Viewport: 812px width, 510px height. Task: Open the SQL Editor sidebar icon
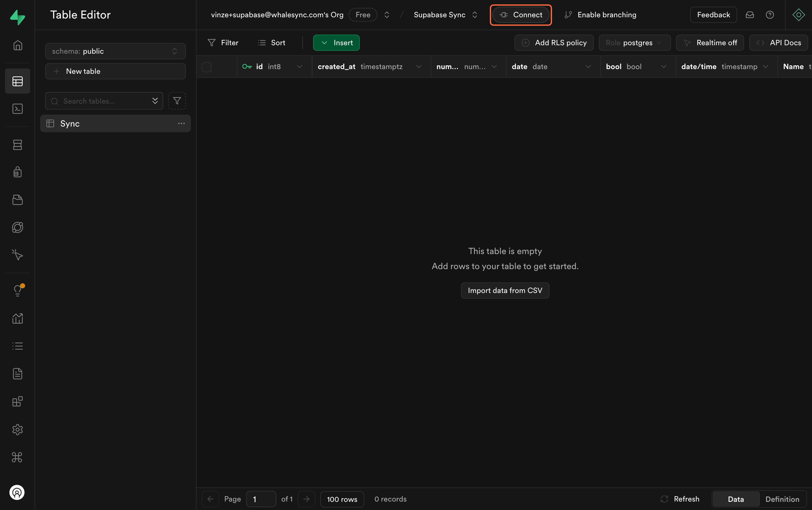click(18, 109)
